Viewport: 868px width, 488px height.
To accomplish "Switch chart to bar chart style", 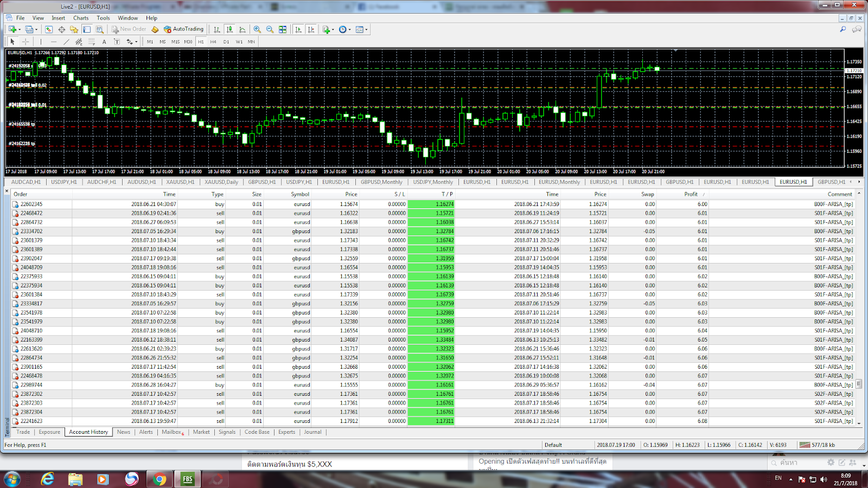I will (216, 29).
